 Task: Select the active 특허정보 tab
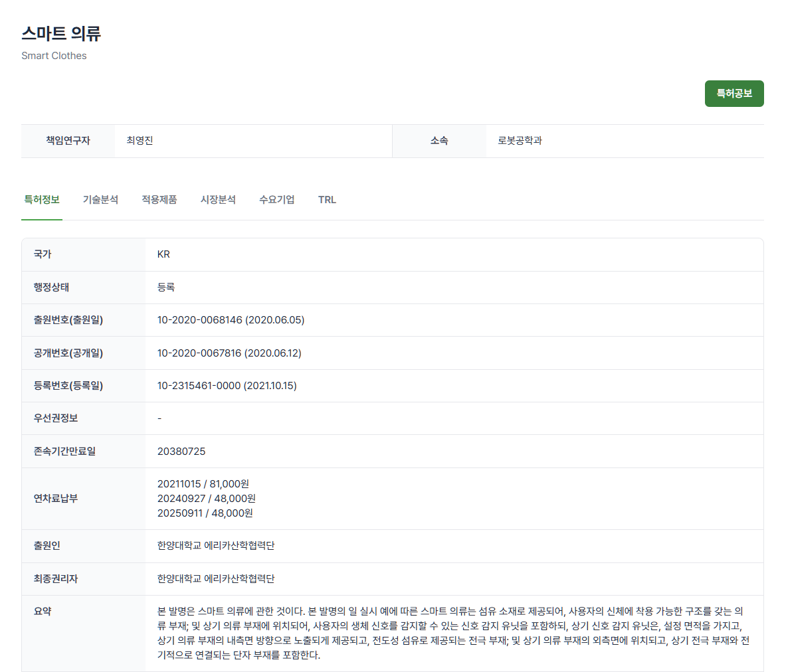click(x=42, y=199)
